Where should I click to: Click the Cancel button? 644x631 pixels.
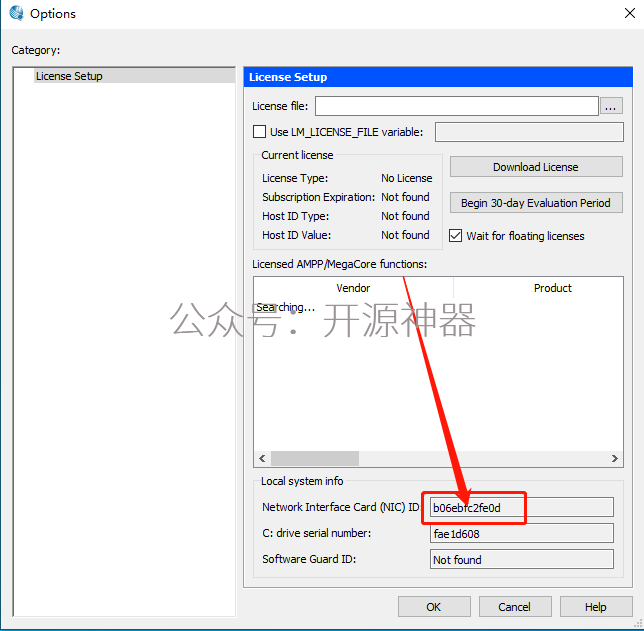[515, 607]
